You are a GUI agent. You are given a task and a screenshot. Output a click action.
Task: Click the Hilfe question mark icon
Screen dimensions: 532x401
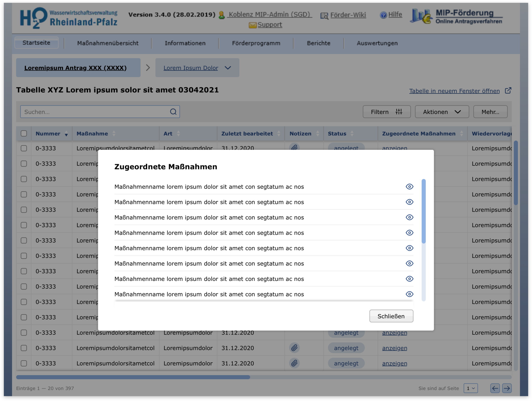pyautogui.click(x=383, y=15)
